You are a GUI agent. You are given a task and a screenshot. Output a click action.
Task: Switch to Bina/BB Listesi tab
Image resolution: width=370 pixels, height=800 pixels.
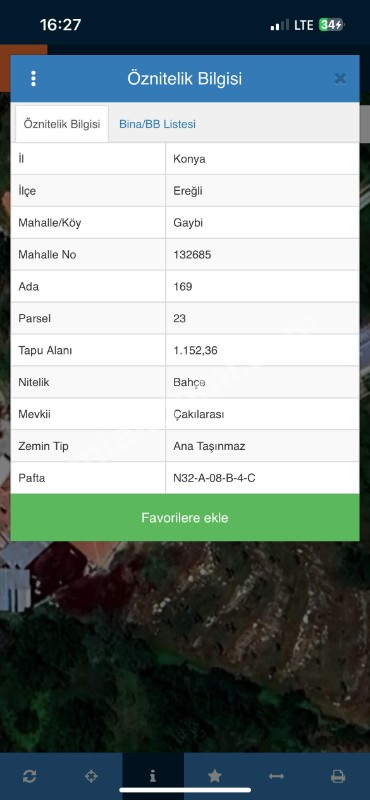(x=157, y=124)
